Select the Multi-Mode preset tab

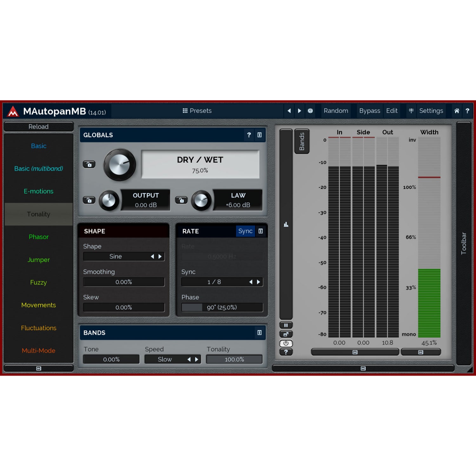coord(39,351)
